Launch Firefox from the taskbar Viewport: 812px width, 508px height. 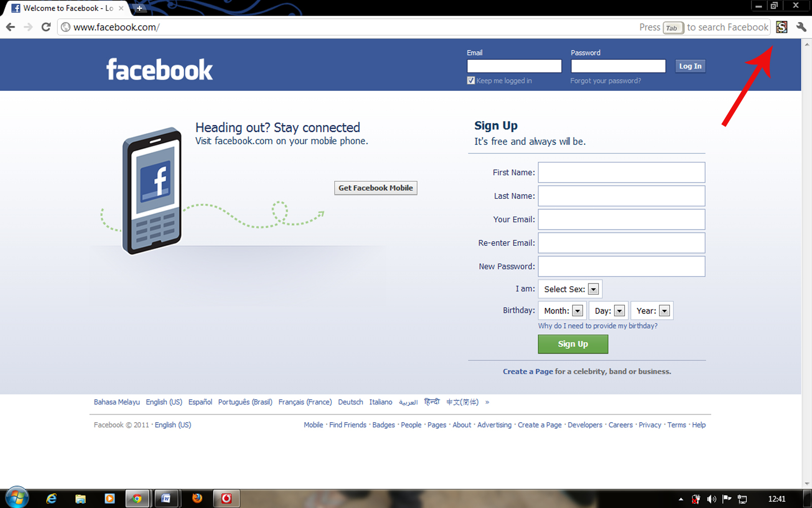pos(197,498)
